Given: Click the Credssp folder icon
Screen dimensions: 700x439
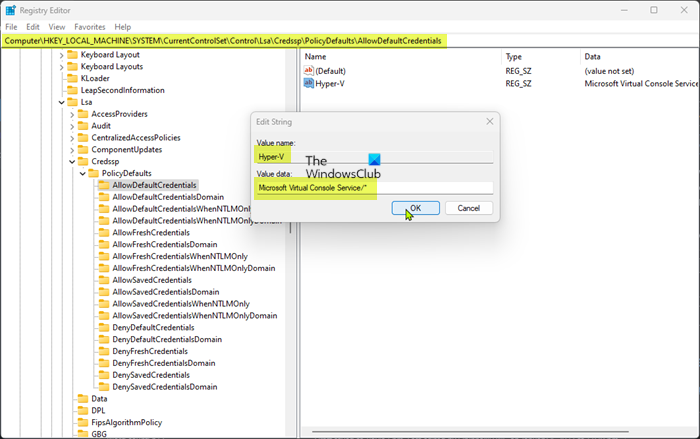Looking at the screenshot, I should click(x=83, y=161).
